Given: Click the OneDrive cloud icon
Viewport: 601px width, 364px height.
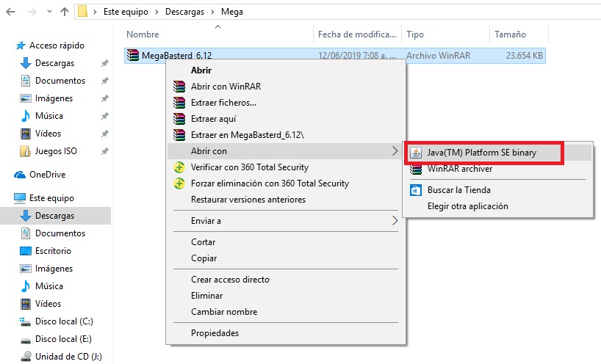Looking at the screenshot, I should coord(20,175).
